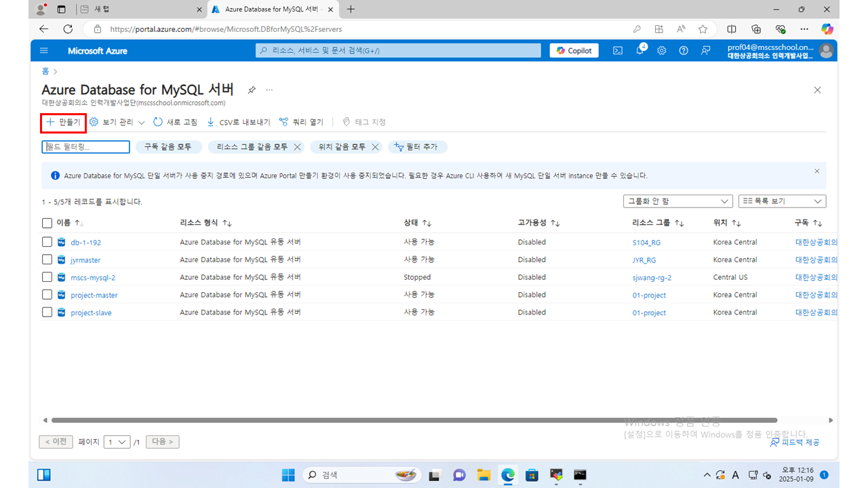Sort by the 리소스 형식 column header
868x488 pixels.
pyautogui.click(x=205, y=223)
